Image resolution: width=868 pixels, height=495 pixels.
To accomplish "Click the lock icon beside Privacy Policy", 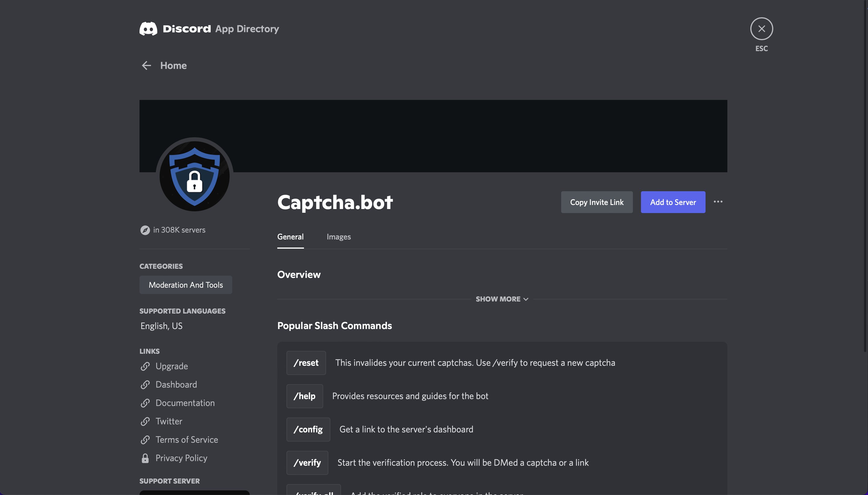I will click(x=146, y=458).
